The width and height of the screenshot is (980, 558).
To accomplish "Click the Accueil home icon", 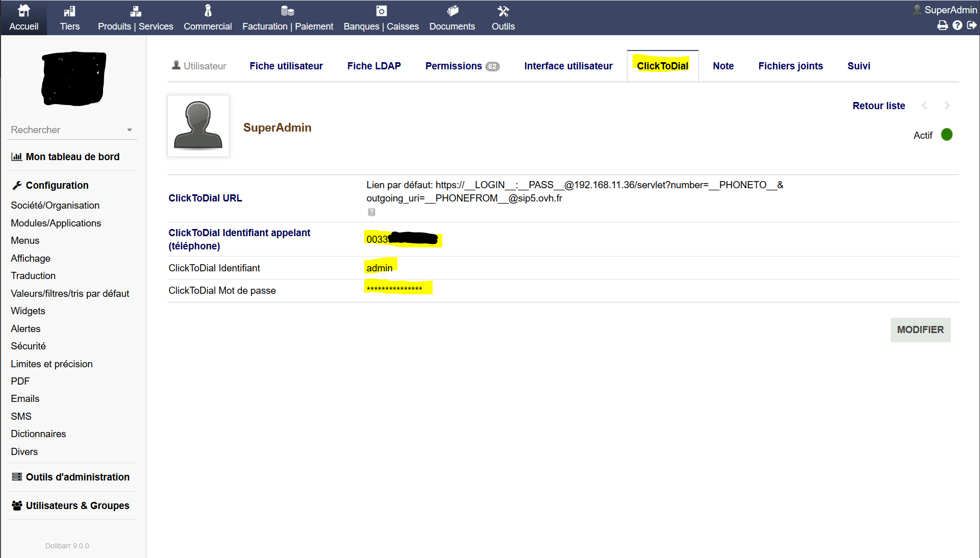I will point(23,11).
